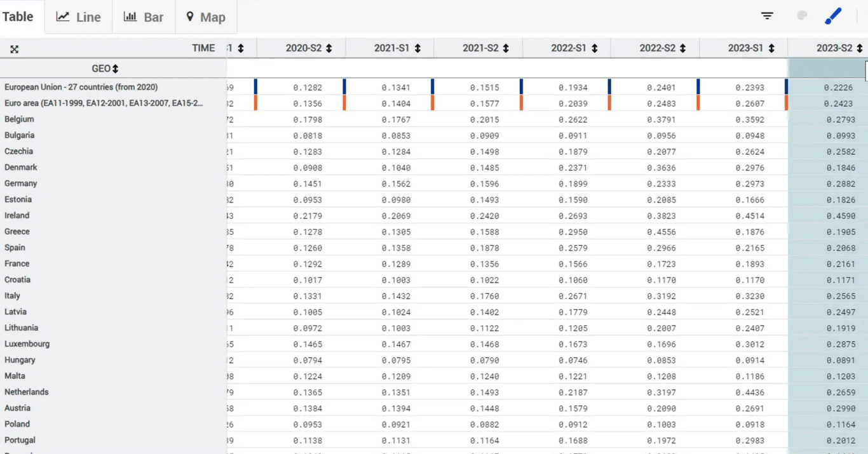Screen dimensions: 868x454
Task: Click the expand arrows icon beside TIME
Action: click(x=14, y=49)
